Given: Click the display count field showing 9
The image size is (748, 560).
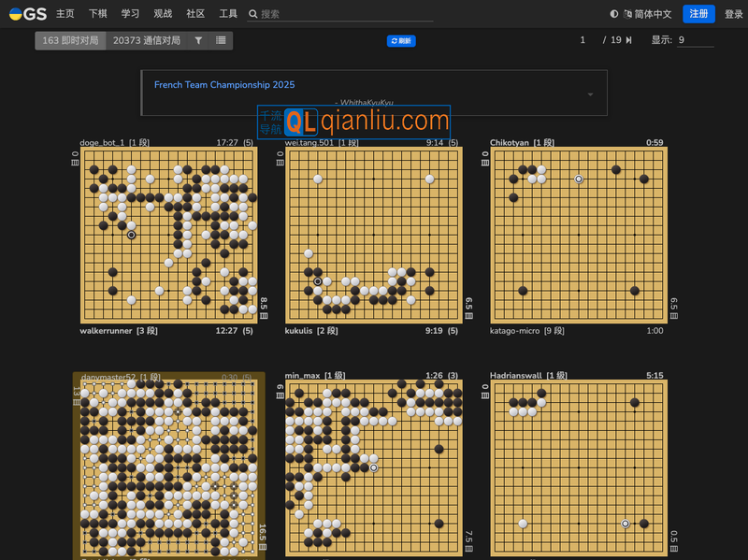Looking at the screenshot, I should [695, 40].
